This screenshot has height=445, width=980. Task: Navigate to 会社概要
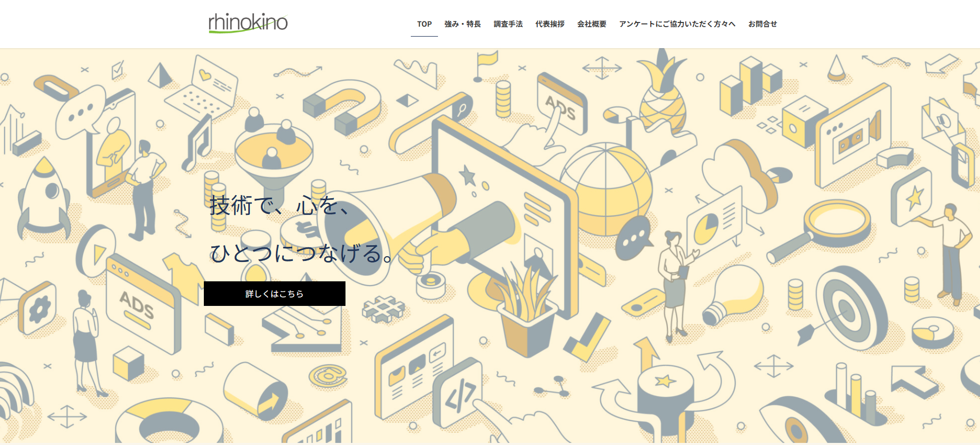pos(592,24)
